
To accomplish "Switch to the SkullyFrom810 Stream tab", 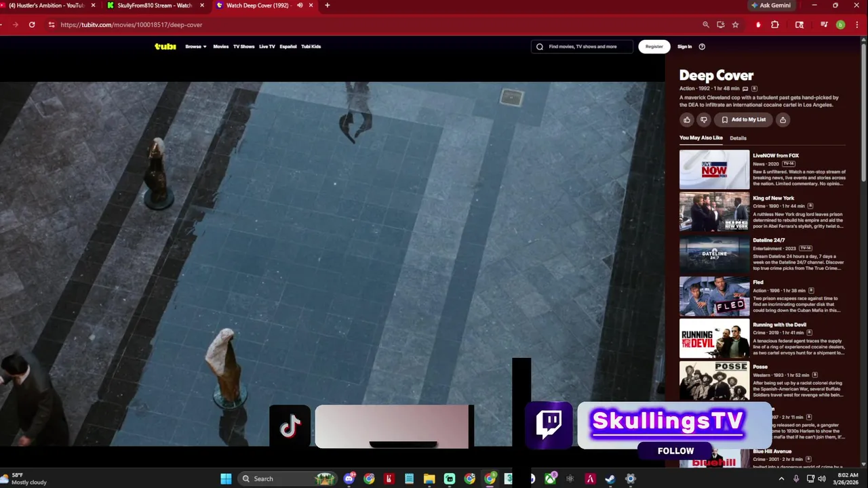I will pyautogui.click(x=154, y=5).
